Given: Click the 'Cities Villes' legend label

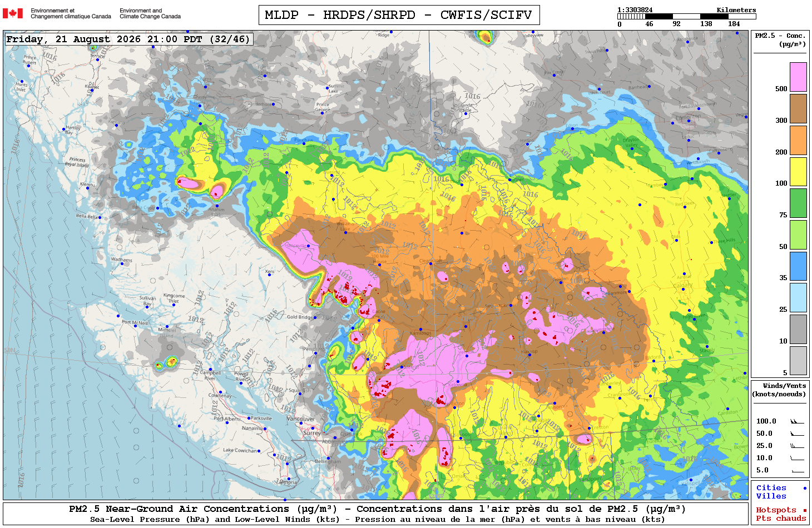Looking at the screenshot, I should 771,492.
